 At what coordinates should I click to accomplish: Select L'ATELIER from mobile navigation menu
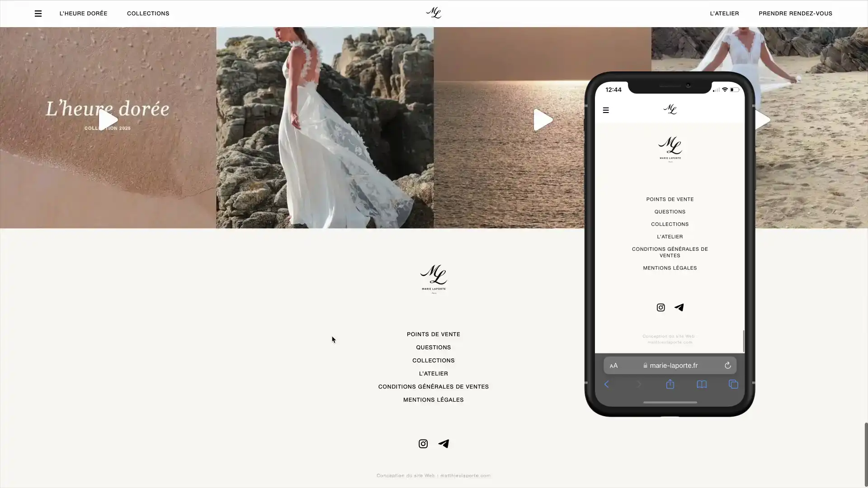click(670, 236)
